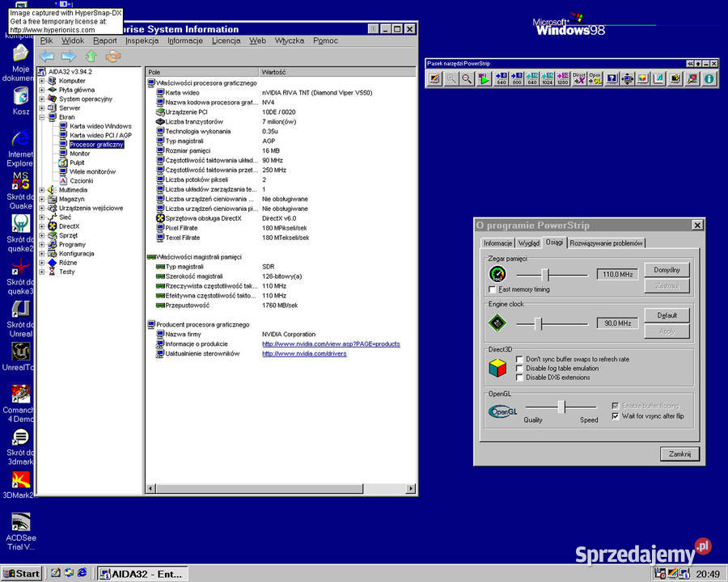Switch to Rozwiązywanie problemów tab

tap(607, 243)
